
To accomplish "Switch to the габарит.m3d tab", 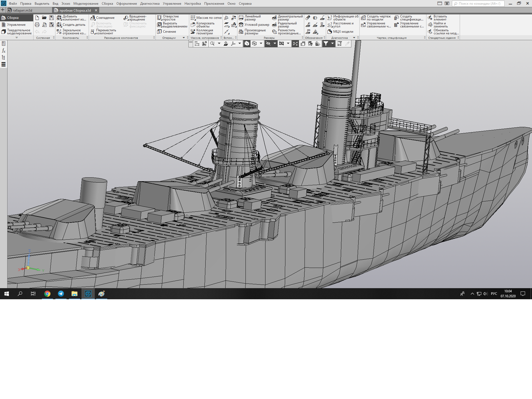I will click(22, 10).
